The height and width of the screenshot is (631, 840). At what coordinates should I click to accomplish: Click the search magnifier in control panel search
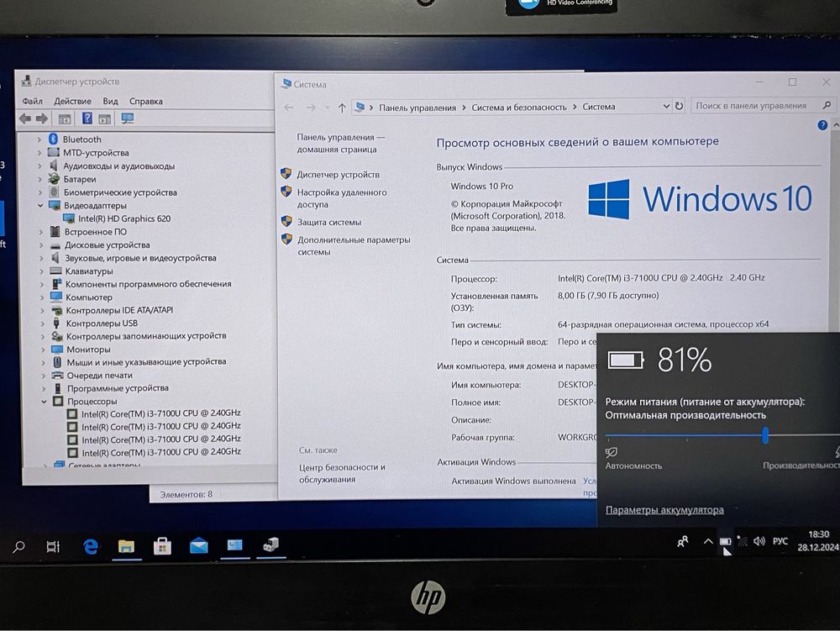[827, 106]
